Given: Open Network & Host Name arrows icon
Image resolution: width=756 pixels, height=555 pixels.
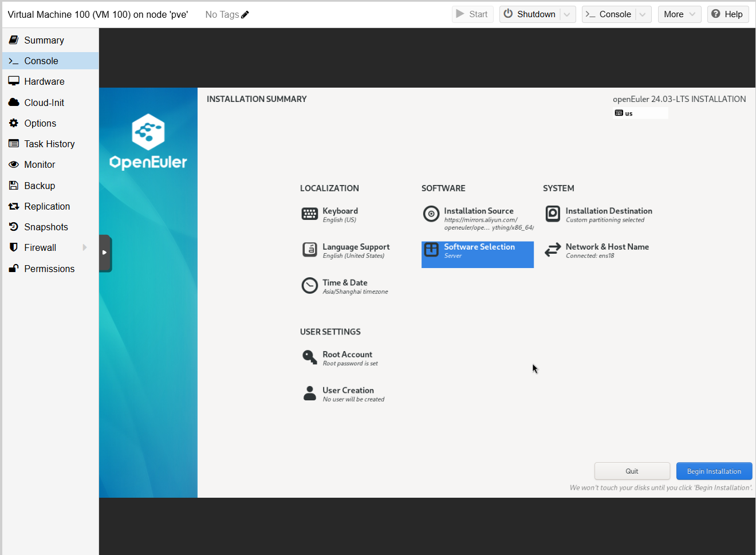Looking at the screenshot, I should pyautogui.click(x=553, y=250).
